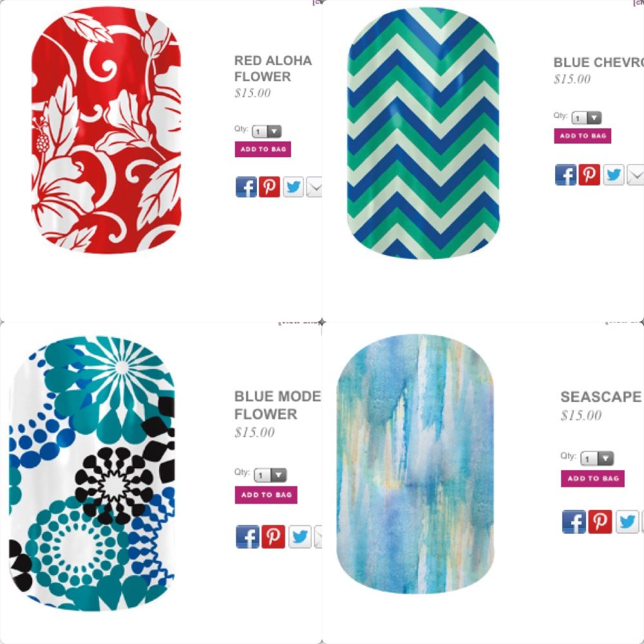Add Red Aloha Flower to bag
The height and width of the screenshot is (644, 644).
point(263,149)
